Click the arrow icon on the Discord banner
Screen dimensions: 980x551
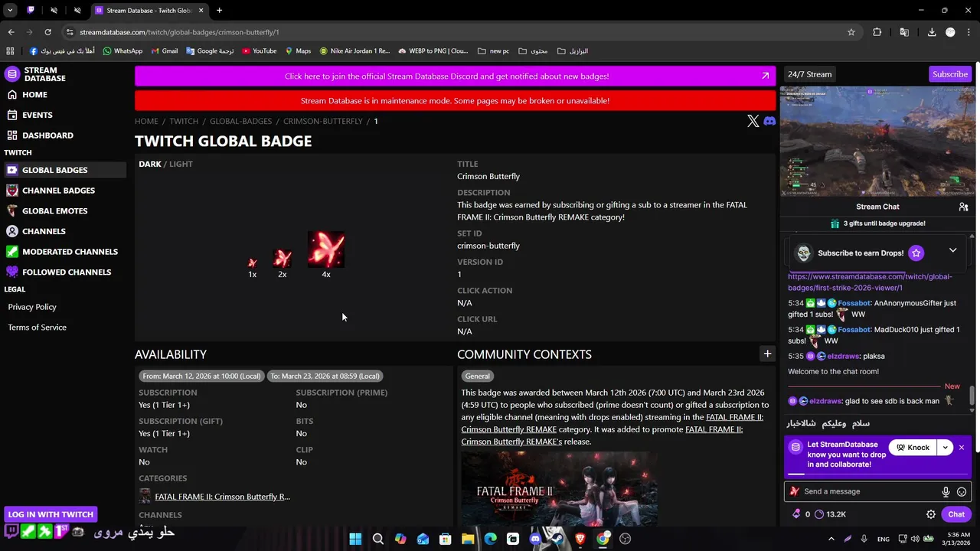click(x=765, y=76)
